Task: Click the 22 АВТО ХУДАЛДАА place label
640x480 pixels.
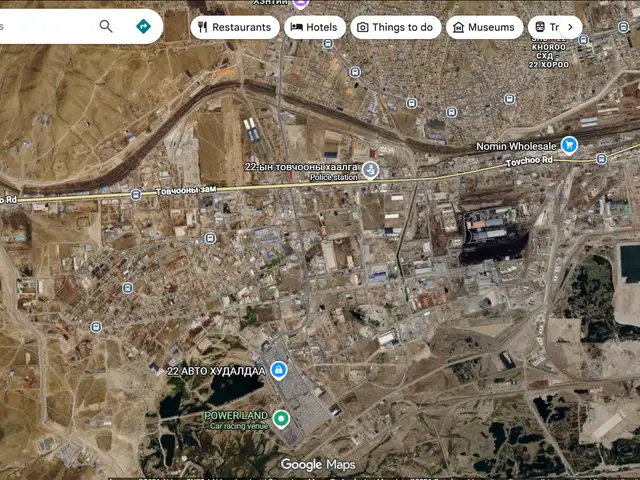Action: tap(216, 371)
